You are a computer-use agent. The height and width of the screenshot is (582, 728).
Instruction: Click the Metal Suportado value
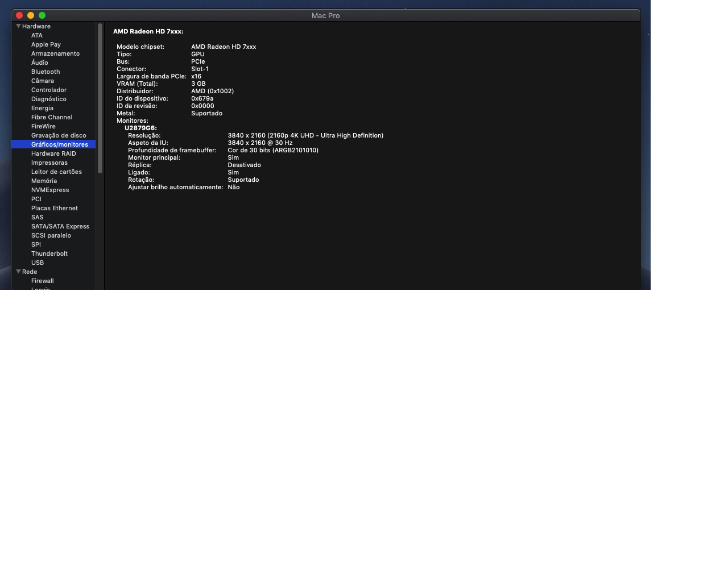[207, 113]
